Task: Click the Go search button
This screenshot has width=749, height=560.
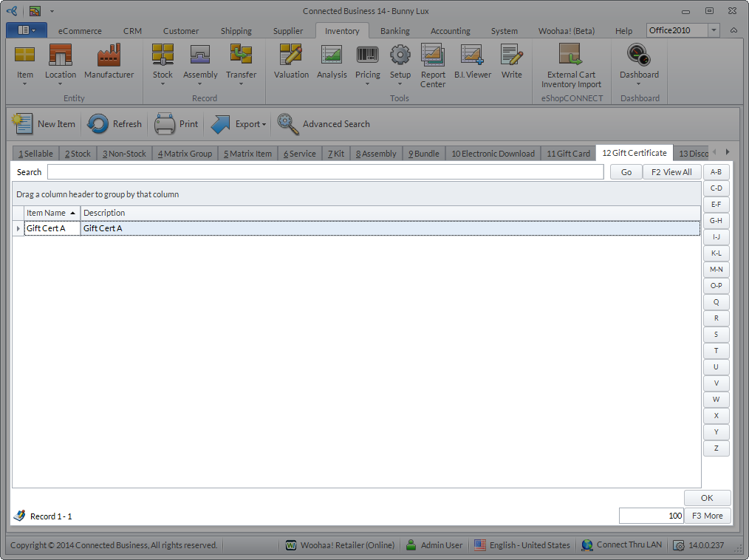Action: (626, 172)
